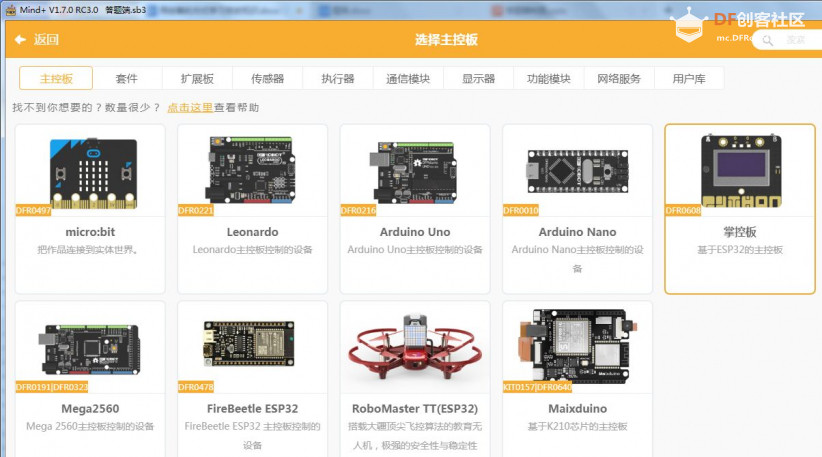
Task: Click the DFR0216 product tag
Action: click(358, 211)
